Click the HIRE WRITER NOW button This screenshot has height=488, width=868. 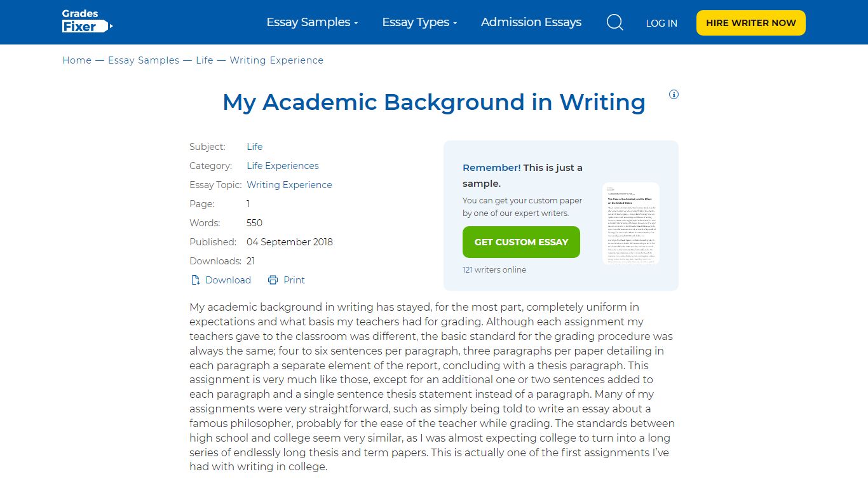751,23
